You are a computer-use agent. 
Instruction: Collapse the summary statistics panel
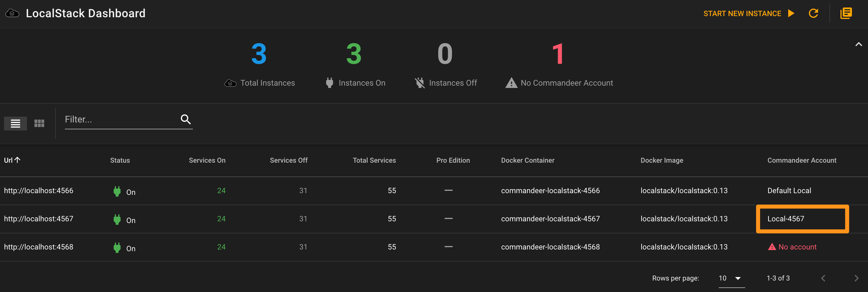859,44
